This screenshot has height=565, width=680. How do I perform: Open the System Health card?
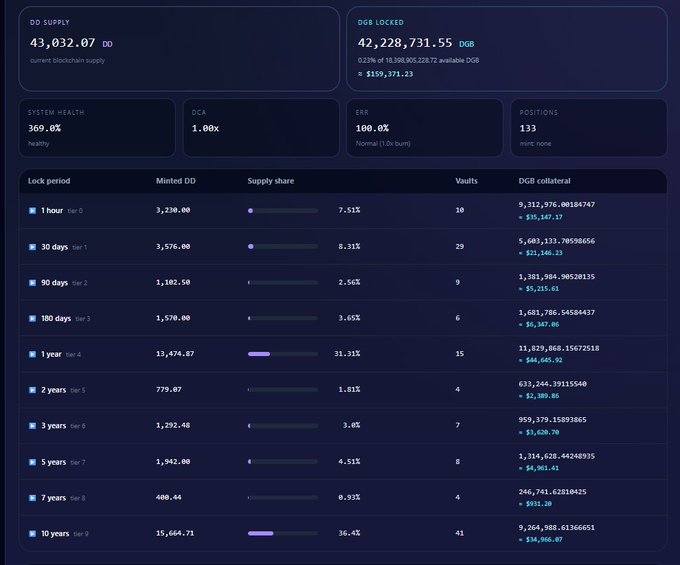[97, 127]
